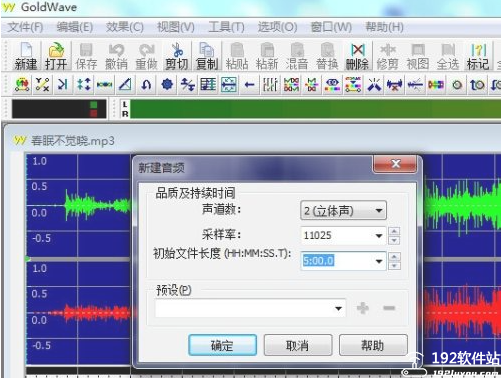Click the horizontal echo effect icon
The width and height of the screenshot is (501, 378).
pos(104,85)
